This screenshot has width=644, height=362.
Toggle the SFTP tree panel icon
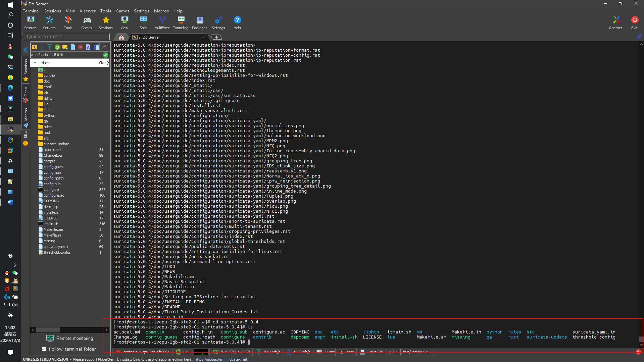click(96, 47)
